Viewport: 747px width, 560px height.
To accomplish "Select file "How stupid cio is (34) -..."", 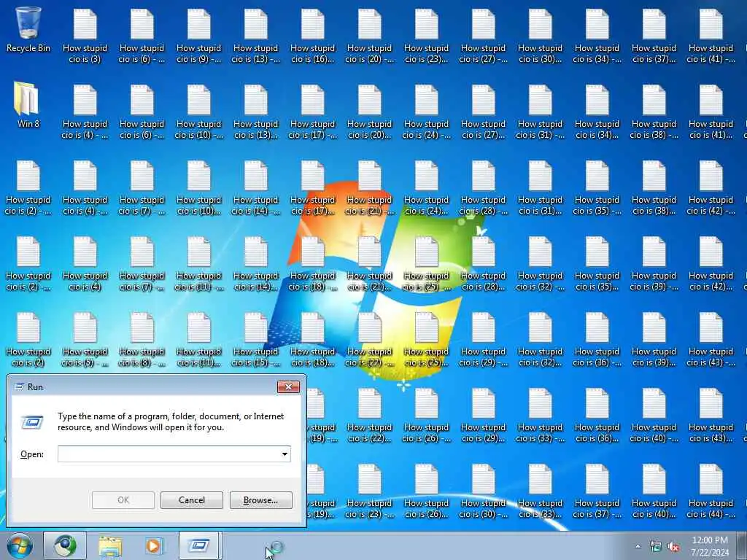I will 597,36.
